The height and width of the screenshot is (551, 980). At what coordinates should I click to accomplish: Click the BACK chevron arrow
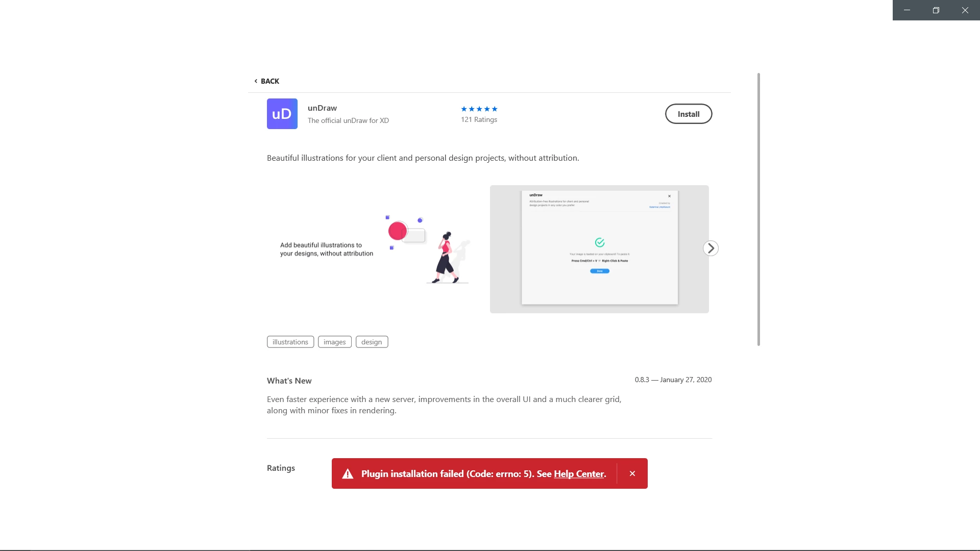[256, 81]
